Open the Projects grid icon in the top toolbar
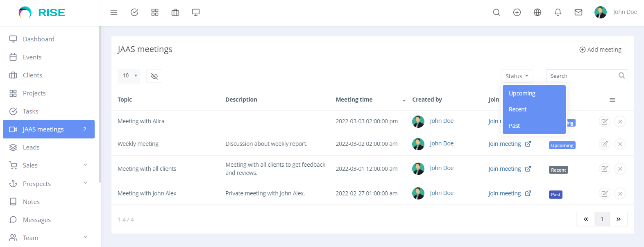 pos(154,12)
